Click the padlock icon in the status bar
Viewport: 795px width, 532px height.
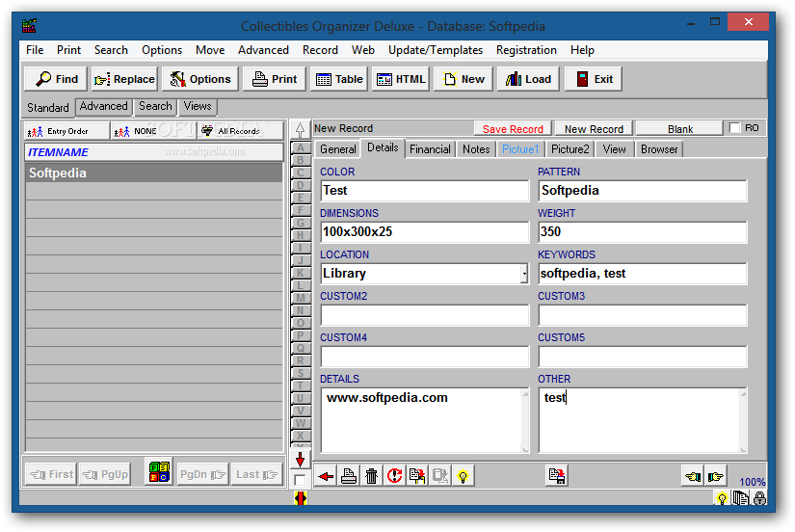759,498
